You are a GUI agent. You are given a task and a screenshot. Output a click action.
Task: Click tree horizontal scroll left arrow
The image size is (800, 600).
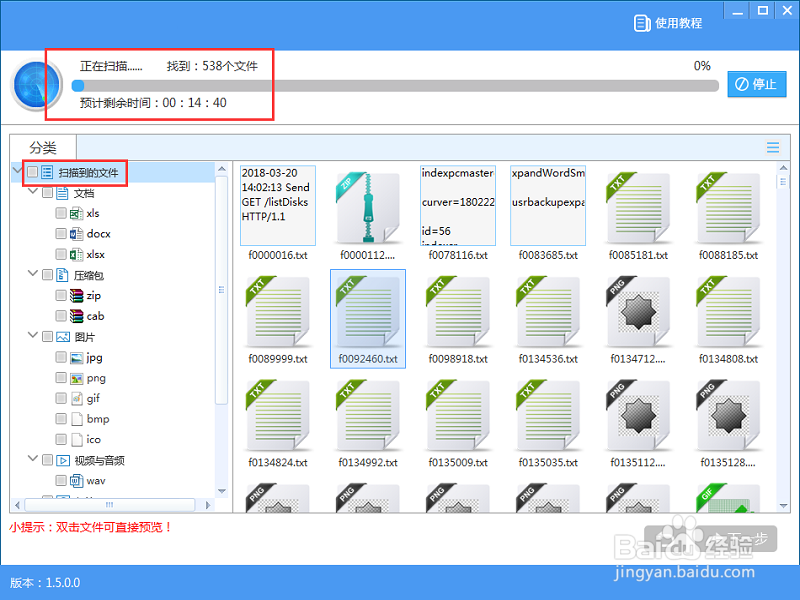click(17, 505)
